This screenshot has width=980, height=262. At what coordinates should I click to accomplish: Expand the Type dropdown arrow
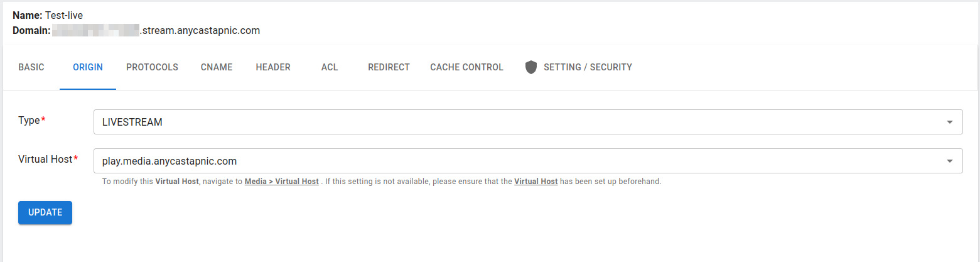pos(950,123)
